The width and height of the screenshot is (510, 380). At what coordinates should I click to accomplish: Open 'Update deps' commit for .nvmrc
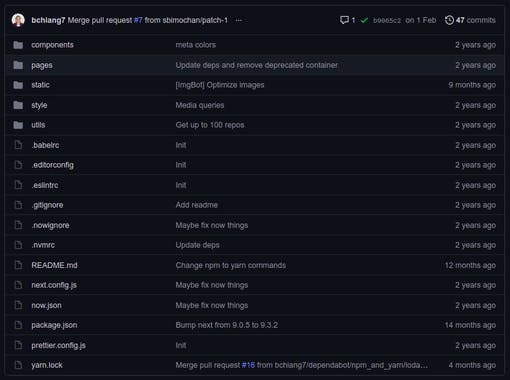197,245
